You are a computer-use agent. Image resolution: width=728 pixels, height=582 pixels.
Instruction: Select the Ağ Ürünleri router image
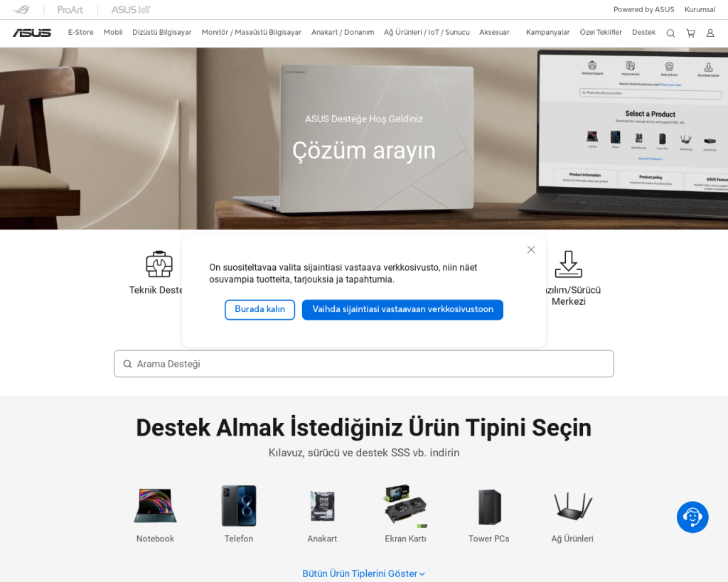click(572, 507)
